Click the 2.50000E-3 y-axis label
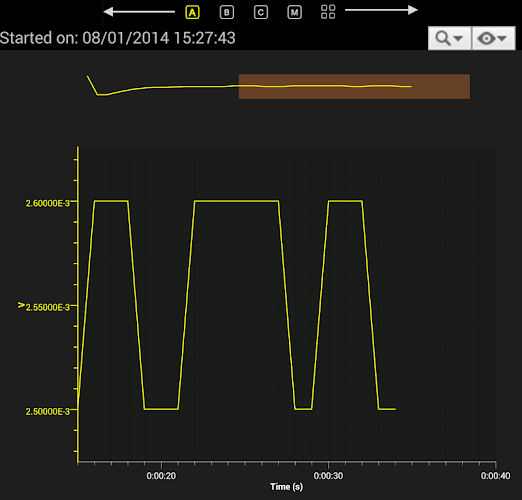The width and height of the screenshot is (522, 500). point(48,411)
